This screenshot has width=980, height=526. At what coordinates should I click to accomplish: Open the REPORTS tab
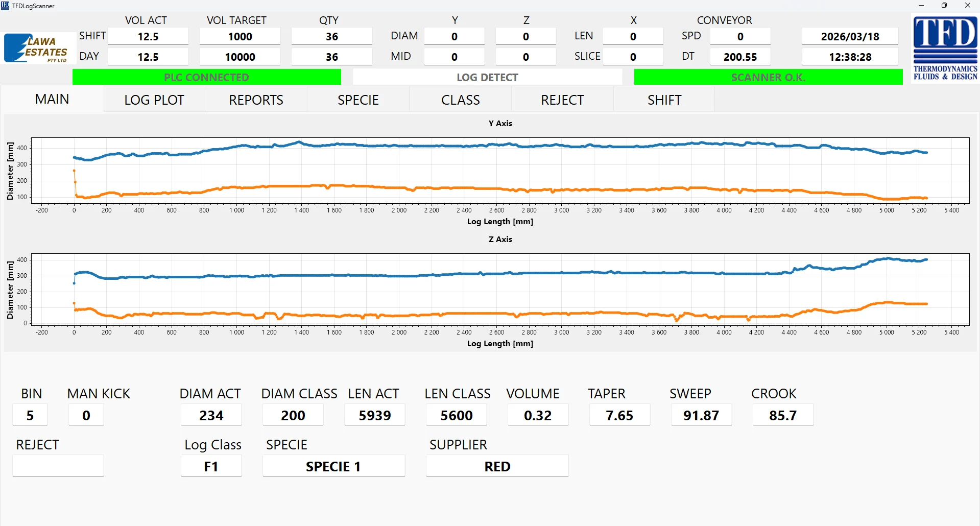point(256,100)
